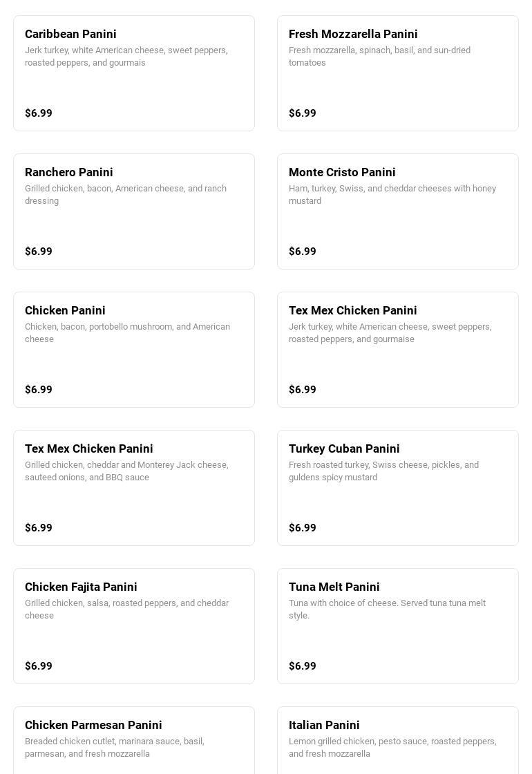Click the Chicken Fajita Panini $6.99 price
The image size is (532, 774).
[39, 666]
